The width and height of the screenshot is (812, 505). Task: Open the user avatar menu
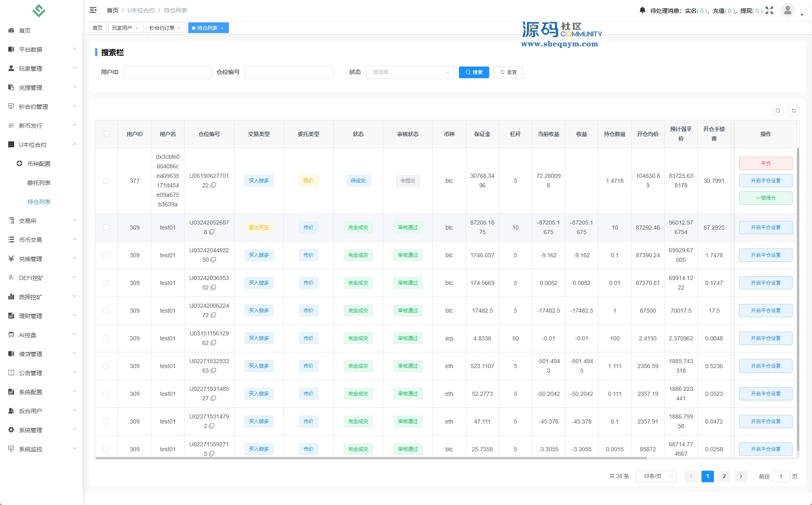(x=788, y=10)
